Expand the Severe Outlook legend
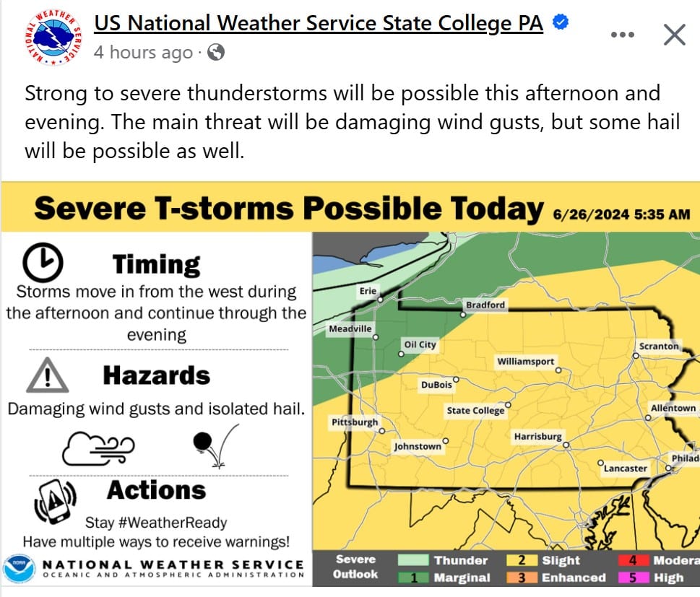700x597 pixels. coord(354,568)
